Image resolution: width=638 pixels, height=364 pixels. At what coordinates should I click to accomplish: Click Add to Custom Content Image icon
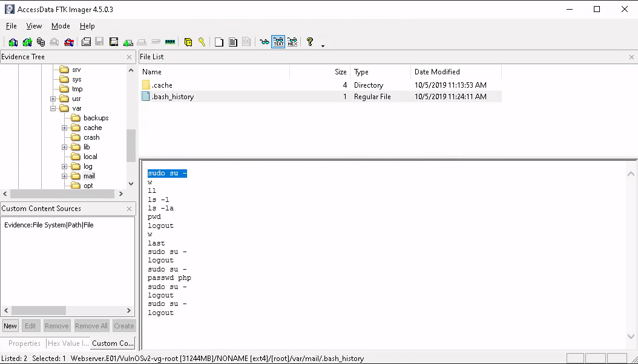click(128, 42)
